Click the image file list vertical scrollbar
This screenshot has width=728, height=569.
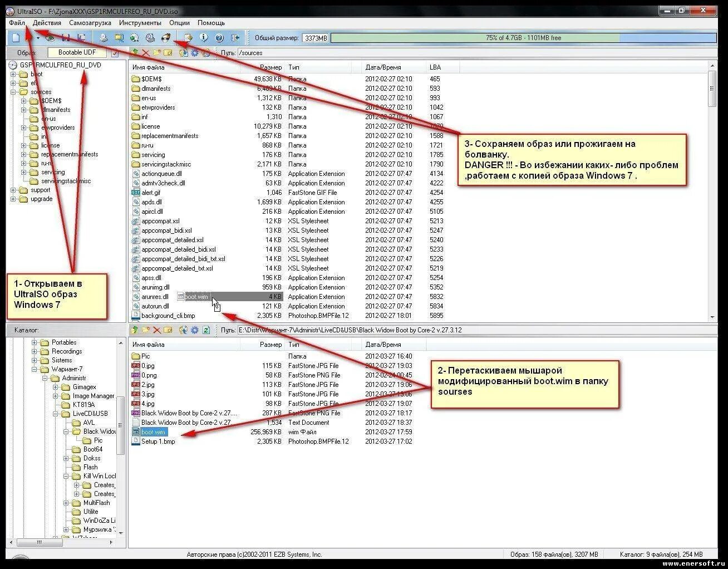(712, 190)
